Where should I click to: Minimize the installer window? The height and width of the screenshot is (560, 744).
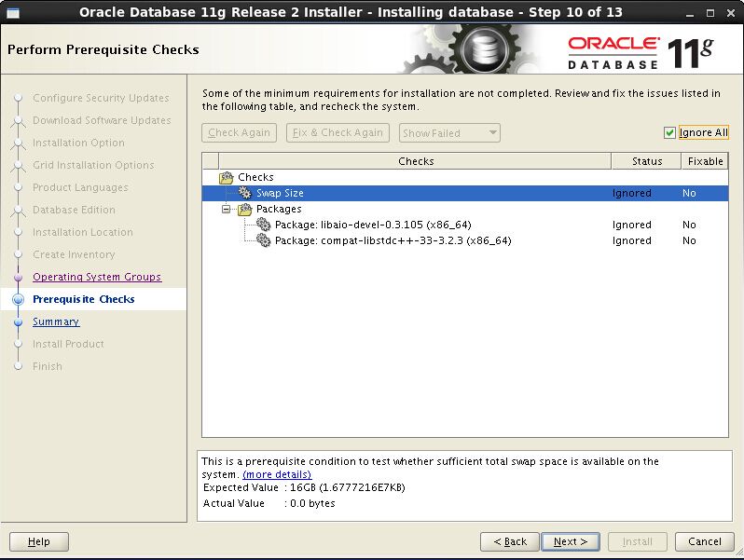pos(690,14)
